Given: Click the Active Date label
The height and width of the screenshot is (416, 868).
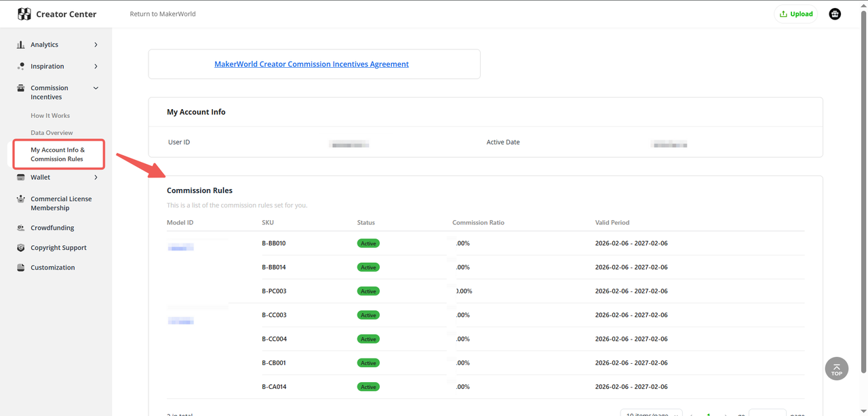Looking at the screenshot, I should [503, 142].
